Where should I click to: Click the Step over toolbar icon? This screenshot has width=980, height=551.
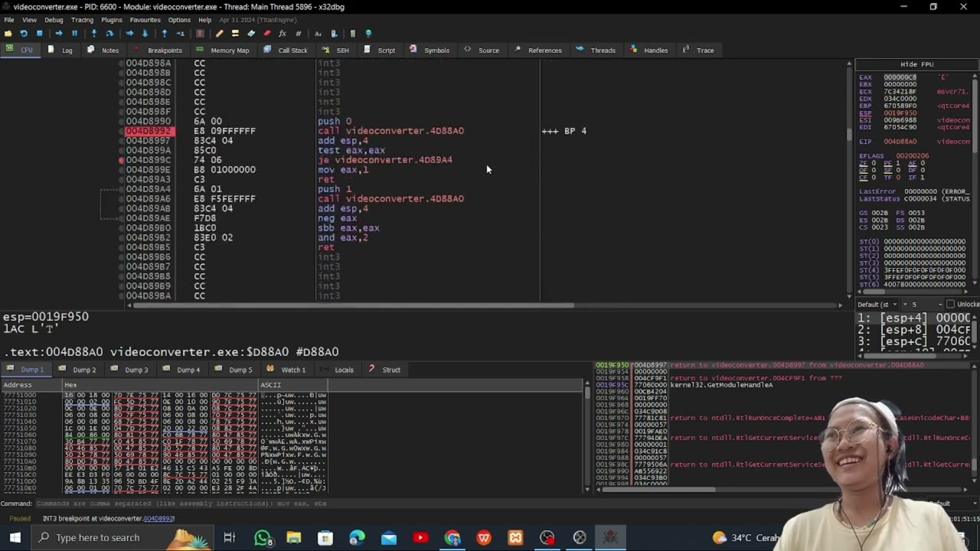109,34
